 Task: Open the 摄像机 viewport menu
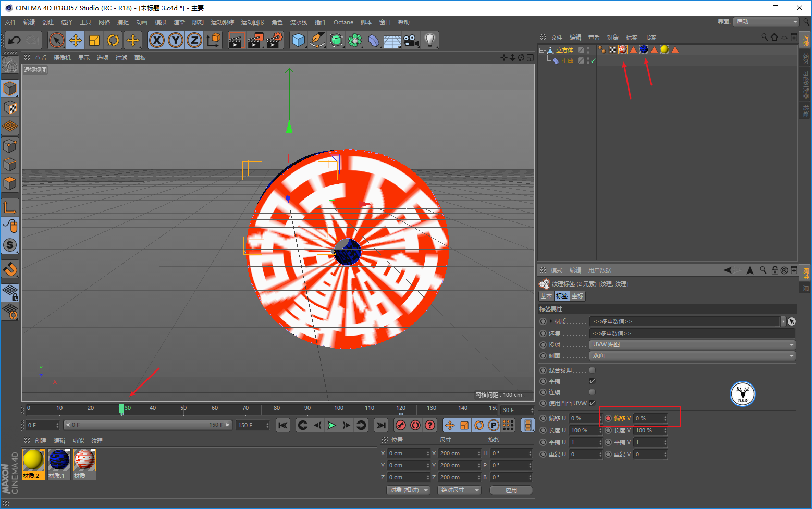pyautogui.click(x=62, y=58)
